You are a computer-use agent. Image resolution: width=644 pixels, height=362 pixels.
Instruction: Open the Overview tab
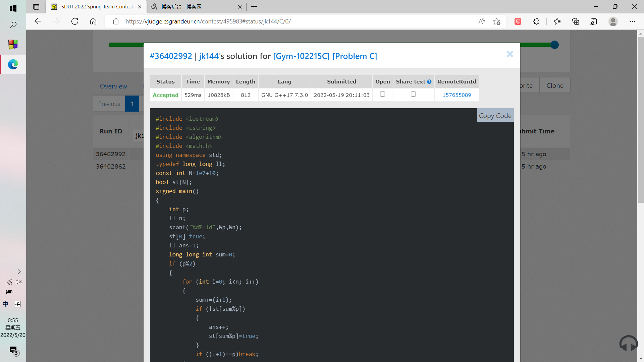(x=113, y=86)
